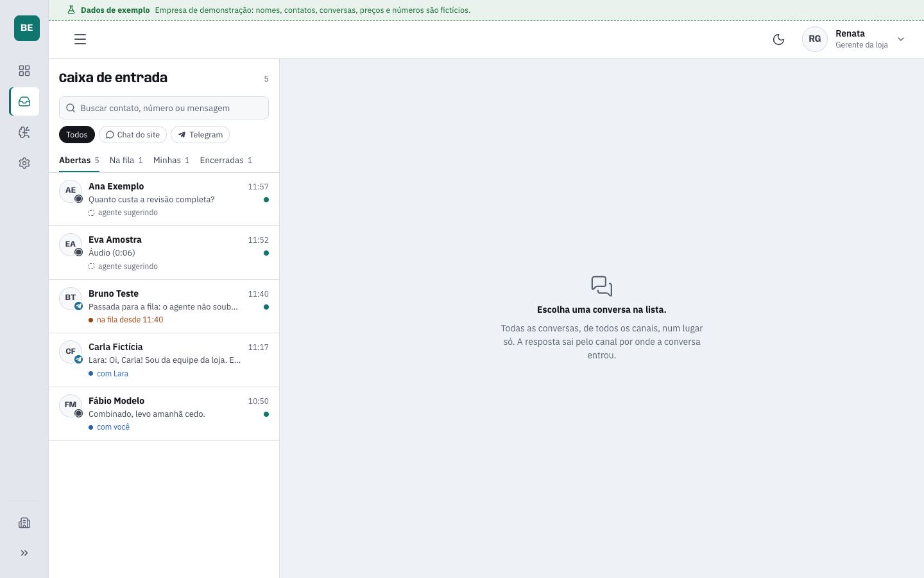Click the chat bubbles icon in empty state
The image size is (924, 578).
[x=602, y=286]
